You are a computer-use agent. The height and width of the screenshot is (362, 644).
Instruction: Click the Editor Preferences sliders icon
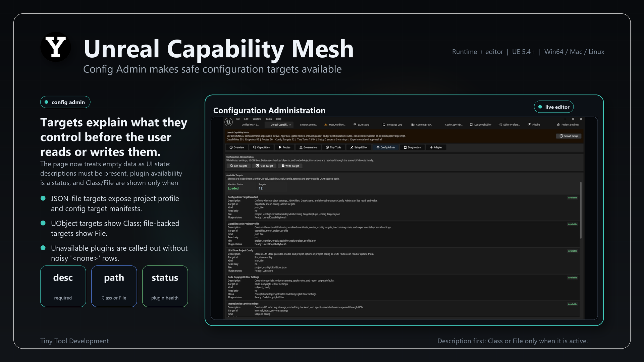500,125
